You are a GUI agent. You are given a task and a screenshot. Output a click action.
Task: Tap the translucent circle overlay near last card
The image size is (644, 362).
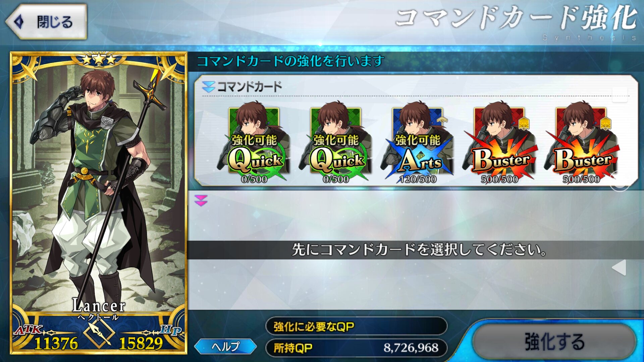click(620, 182)
